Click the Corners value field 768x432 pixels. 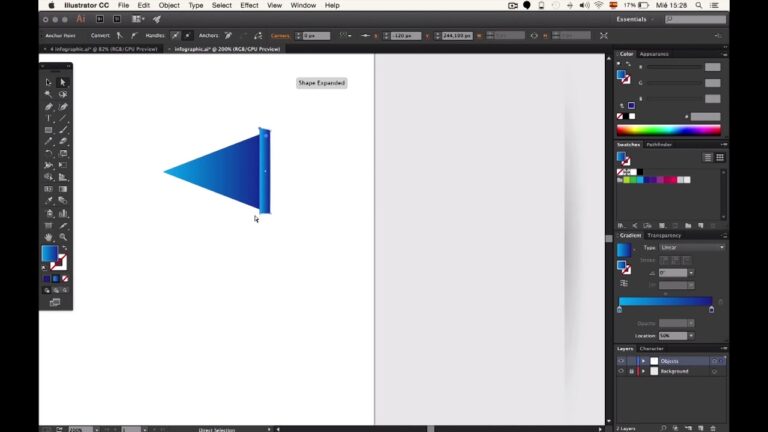click(x=316, y=36)
